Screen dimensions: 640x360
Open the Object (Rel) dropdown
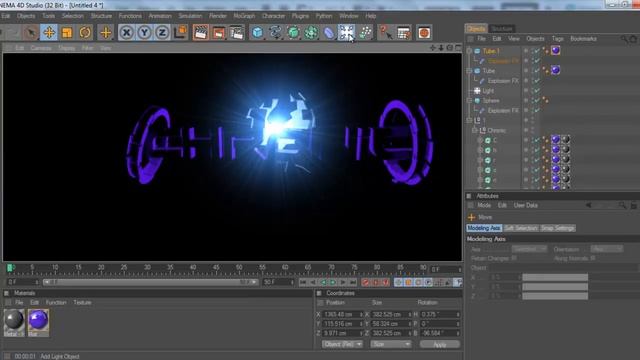click(x=342, y=344)
